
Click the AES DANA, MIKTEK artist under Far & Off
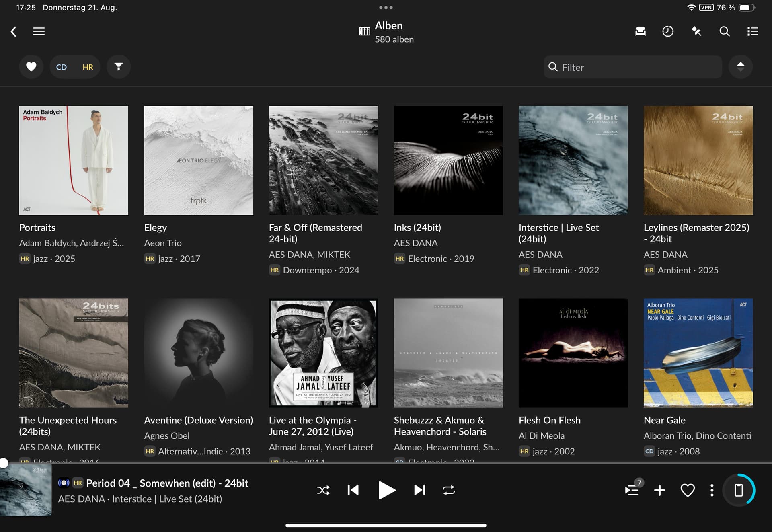coord(310,255)
